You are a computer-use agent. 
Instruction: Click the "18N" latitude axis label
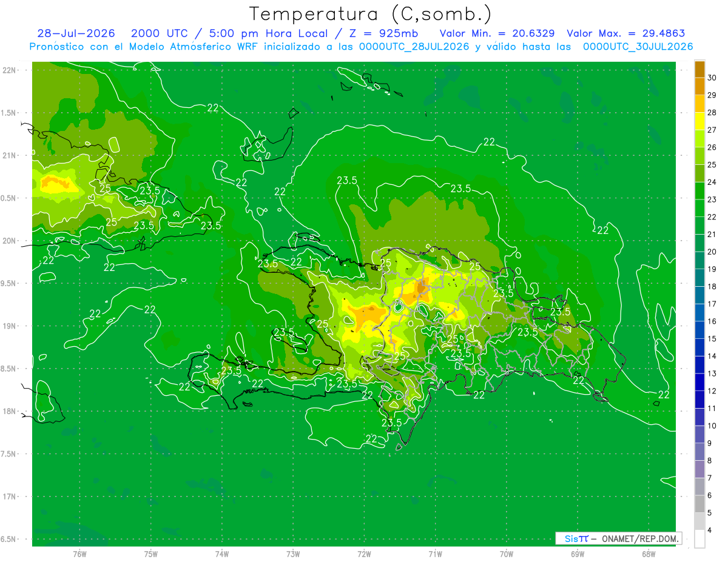[x=10, y=411]
